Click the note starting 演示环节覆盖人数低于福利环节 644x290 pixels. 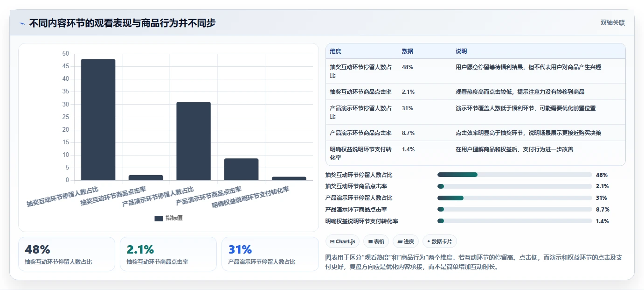[526, 108]
